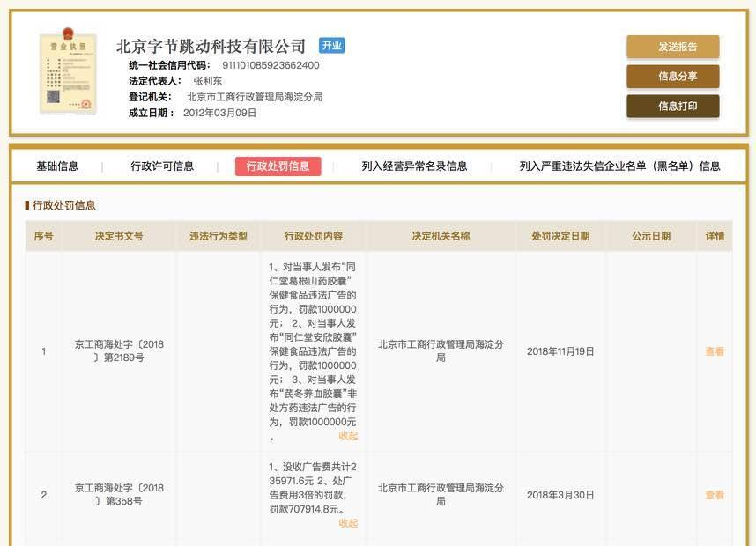756x546 pixels.
Task: Click the 发送报告 button
Action: click(x=672, y=47)
